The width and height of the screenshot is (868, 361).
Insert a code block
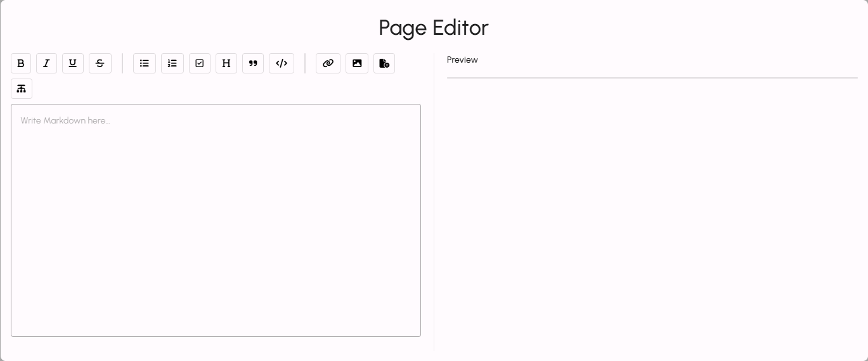point(282,63)
